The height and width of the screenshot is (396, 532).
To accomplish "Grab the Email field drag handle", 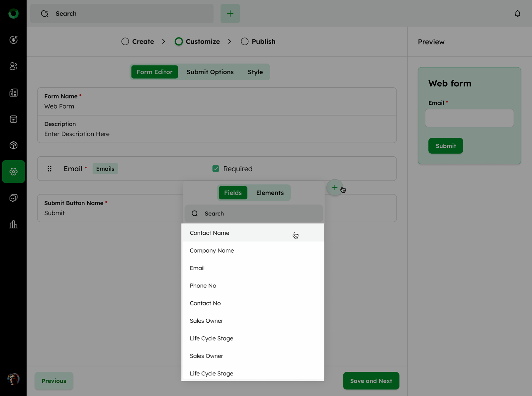I will (x=49, y=169).
